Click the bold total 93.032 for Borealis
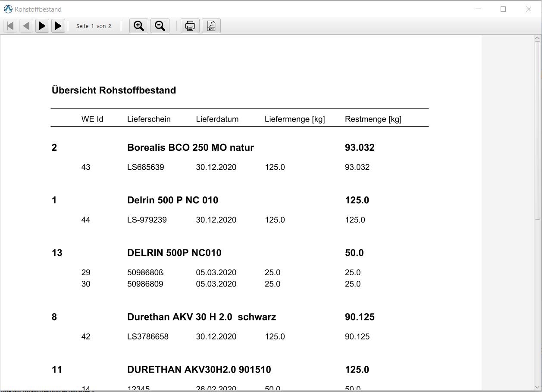The width and height of the screenshot is (542, 392). 360,148
